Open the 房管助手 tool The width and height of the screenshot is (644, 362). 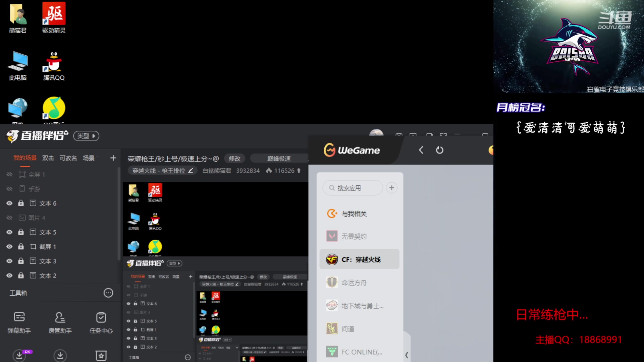click(x=60, y=323)
